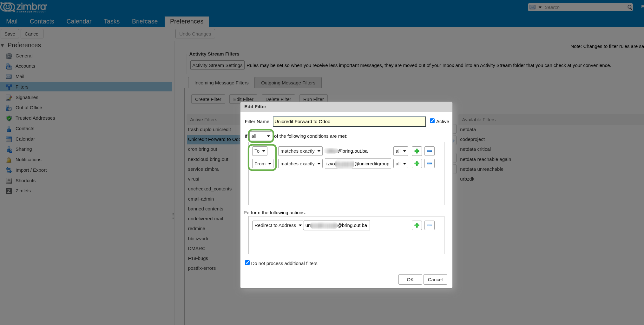Click the search magnifier icon in top bar
This screenshot has height=325, width=644.
(629, 7)
